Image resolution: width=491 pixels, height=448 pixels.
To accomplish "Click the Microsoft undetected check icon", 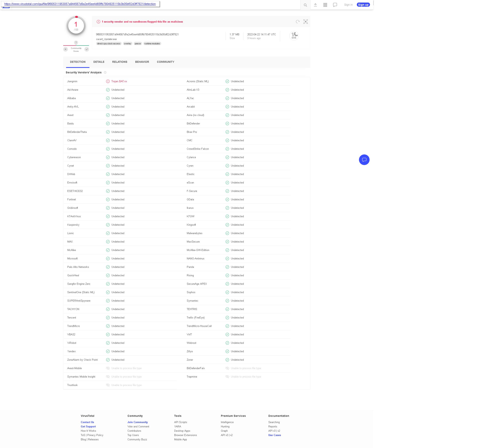I will tap(108, 258).
